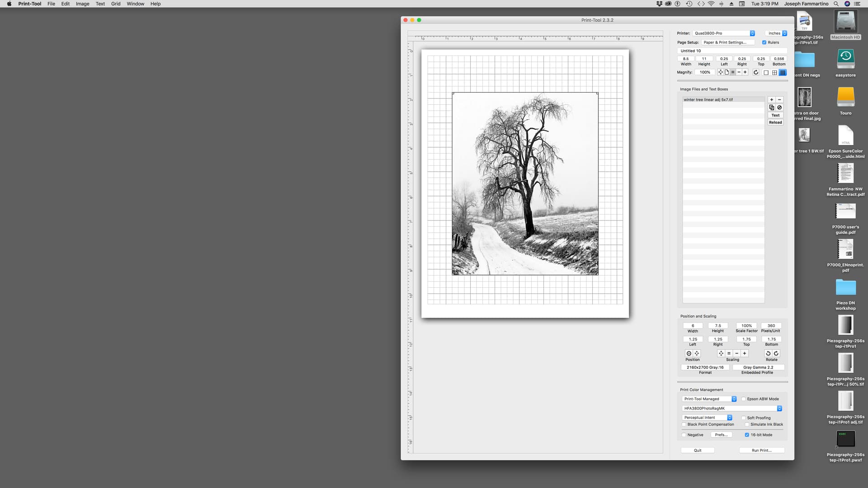868x488 pixels.
Task: Click the duplicate image icon
Action: [x=771, y=108]
